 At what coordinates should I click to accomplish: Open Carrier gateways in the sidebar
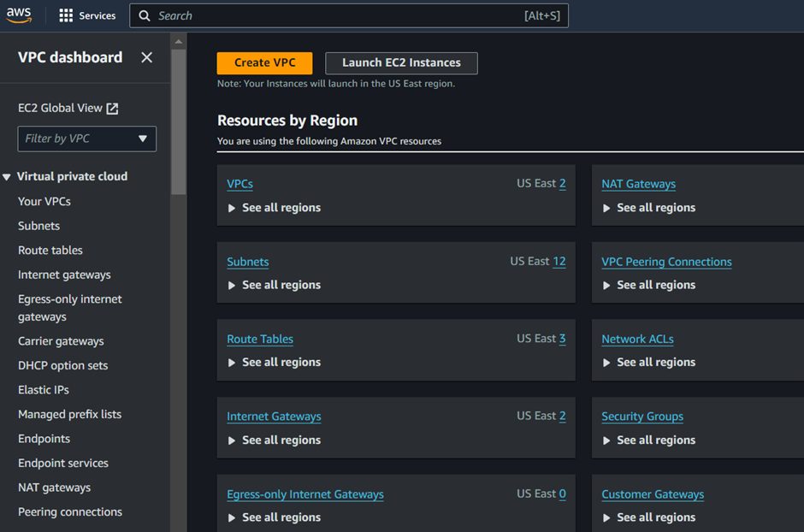click(x=61, y=341)
